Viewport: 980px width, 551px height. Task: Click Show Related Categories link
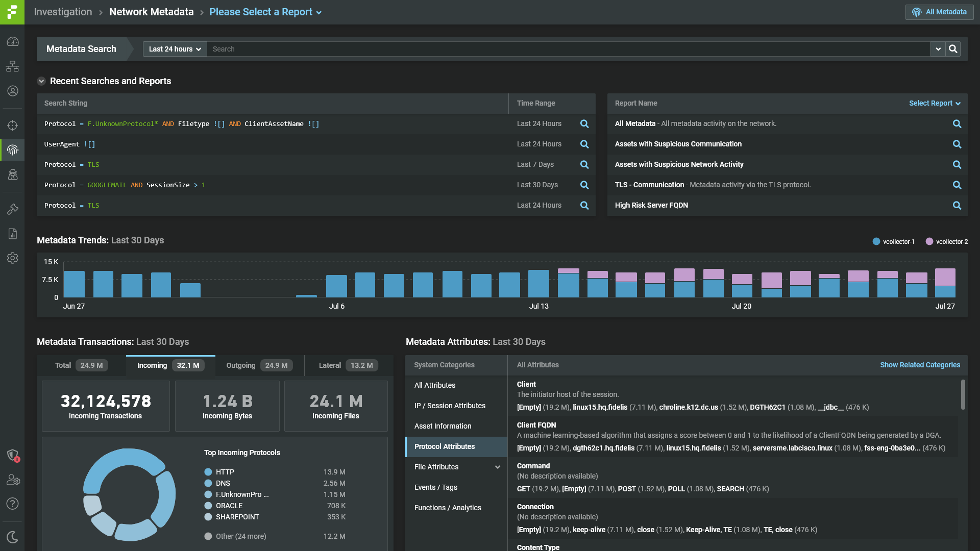[920, 365]
